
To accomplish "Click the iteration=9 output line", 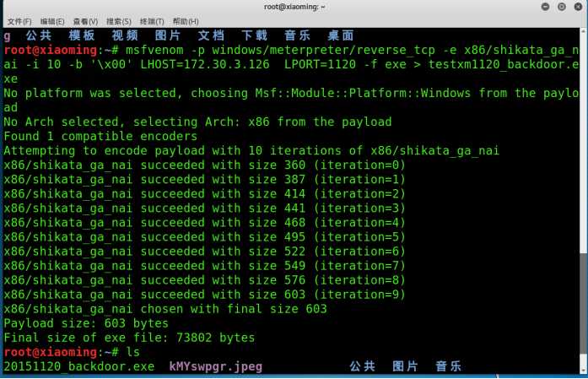I will pos(205,295).
